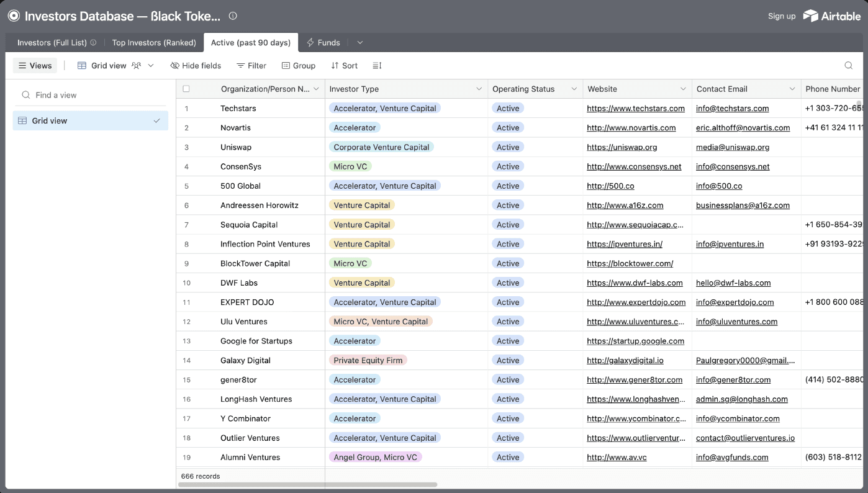Click the Phone Number column header
This screenshot has height=493, width=868.
click(833, 89)
